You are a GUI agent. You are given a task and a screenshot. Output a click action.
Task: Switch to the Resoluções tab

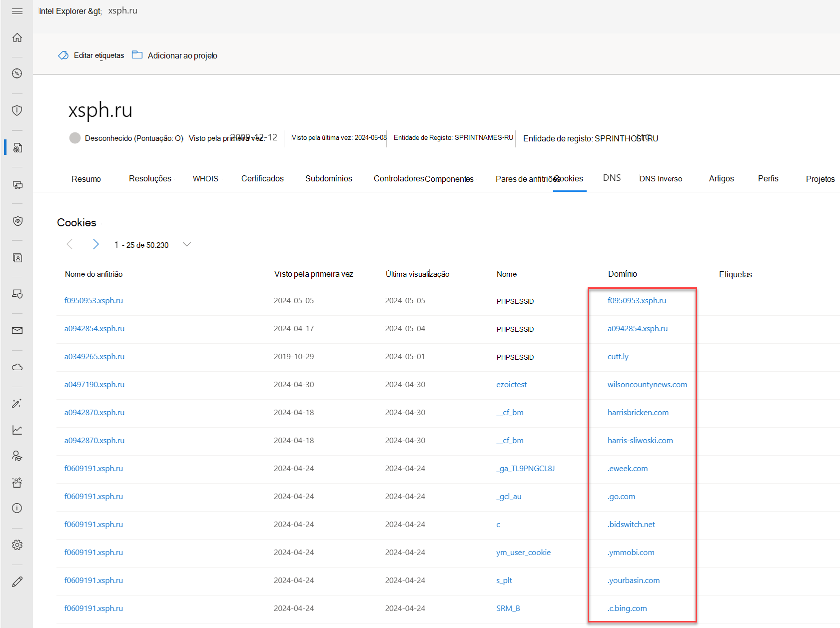pyautogui.click(x=150, y=178)
